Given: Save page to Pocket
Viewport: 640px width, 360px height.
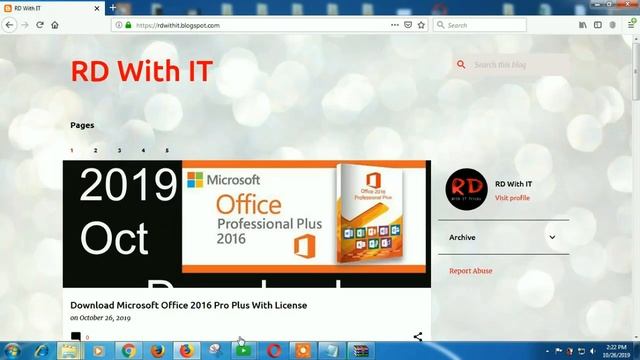Looking at the screenshot, I should coord(408,25).
